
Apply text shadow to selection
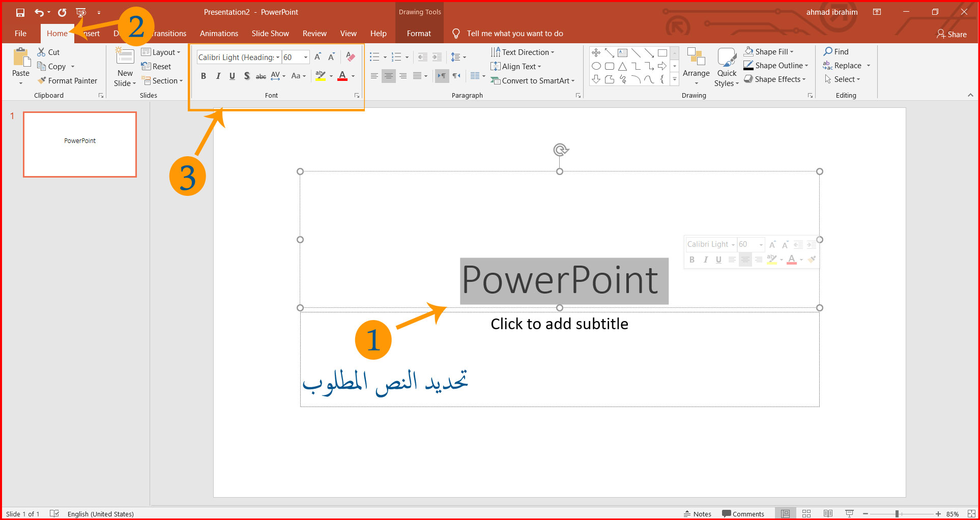(247, 76)
